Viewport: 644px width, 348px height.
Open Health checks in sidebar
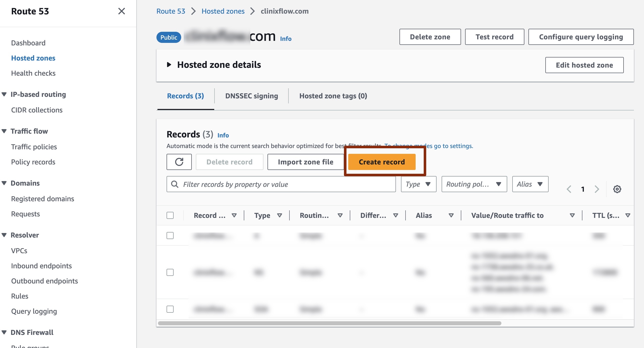[x=33, y=73]
